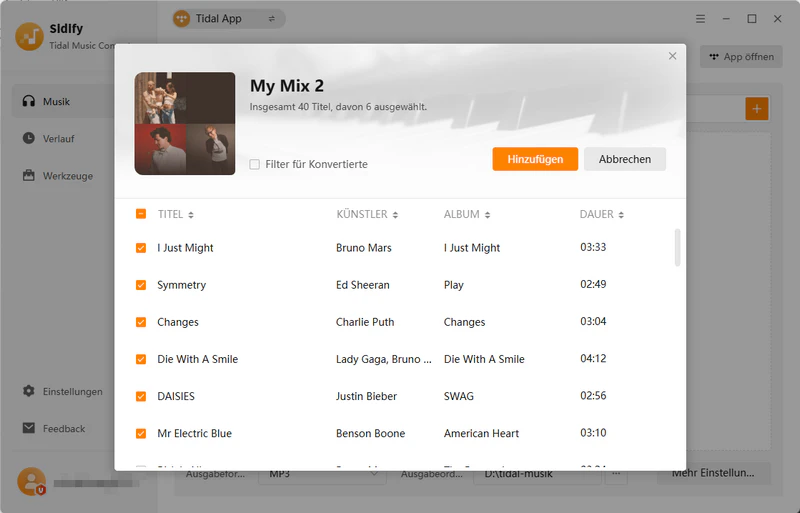
Task: Click the user profile avatar
Action: click(31, 481)
